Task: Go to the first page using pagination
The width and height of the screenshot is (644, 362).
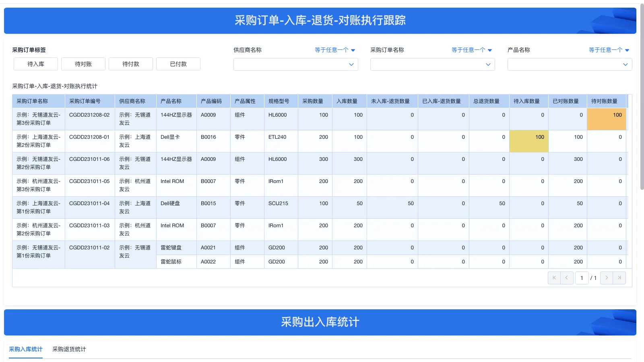Action: point(554,278)
